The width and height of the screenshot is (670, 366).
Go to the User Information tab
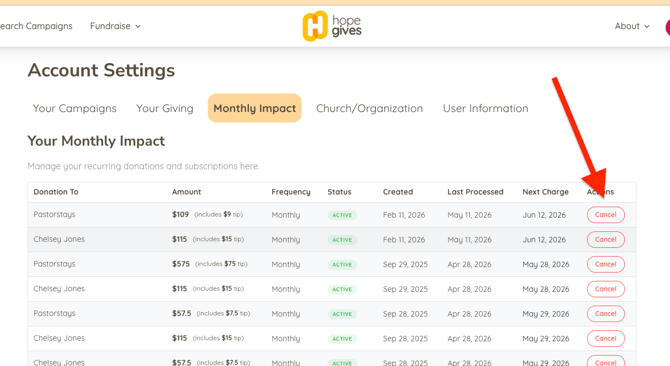485,108
